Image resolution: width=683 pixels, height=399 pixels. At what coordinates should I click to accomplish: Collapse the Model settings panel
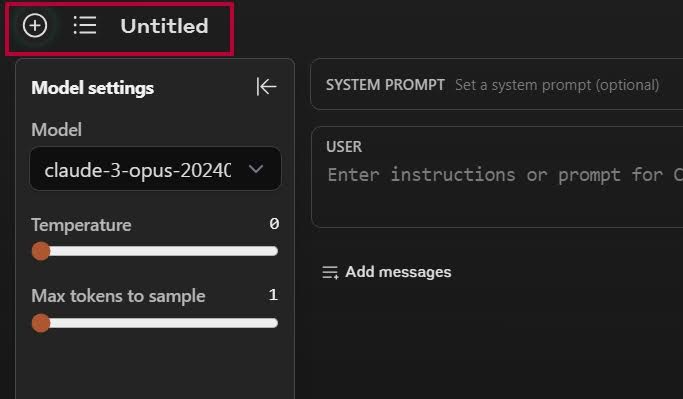(x=266, y=87)
